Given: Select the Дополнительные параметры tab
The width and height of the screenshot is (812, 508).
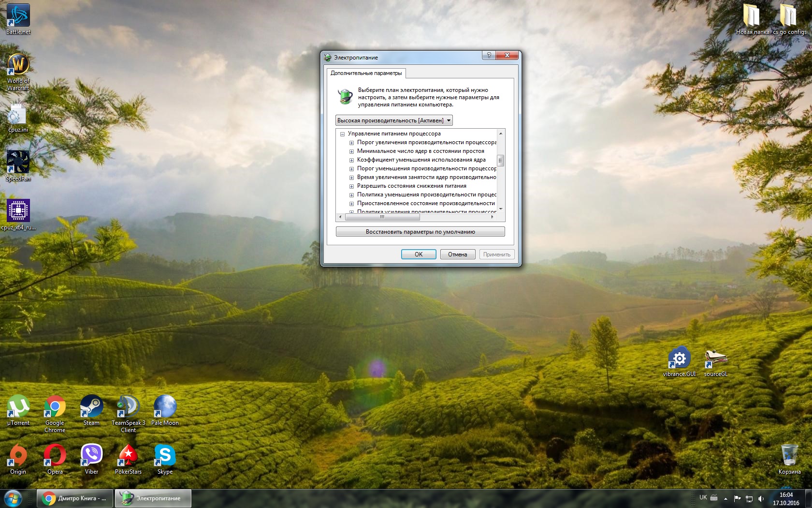Looking at the screenshot, I should 366,73.
